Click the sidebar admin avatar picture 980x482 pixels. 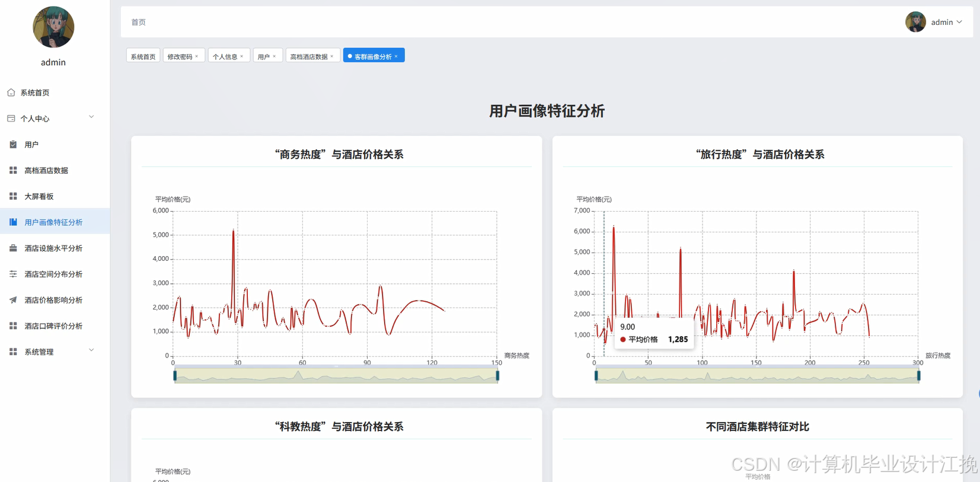pyautogui.click(x=53, y=27)
